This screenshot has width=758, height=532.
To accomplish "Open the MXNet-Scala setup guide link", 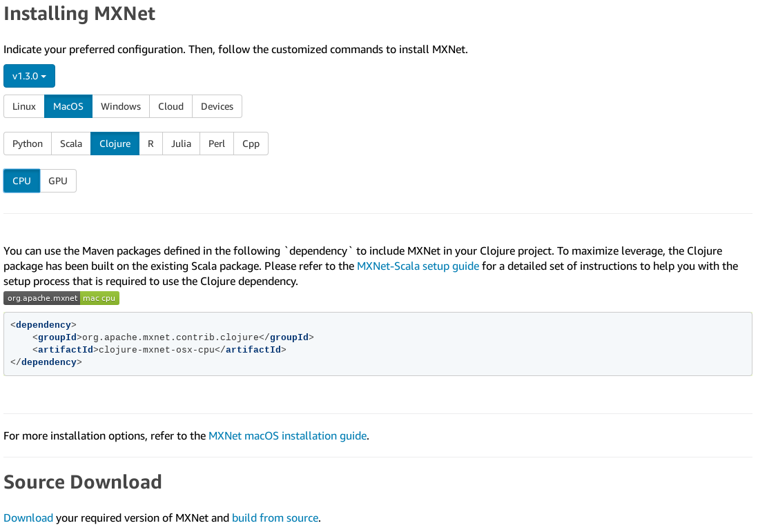I will [x=418, y=266].
